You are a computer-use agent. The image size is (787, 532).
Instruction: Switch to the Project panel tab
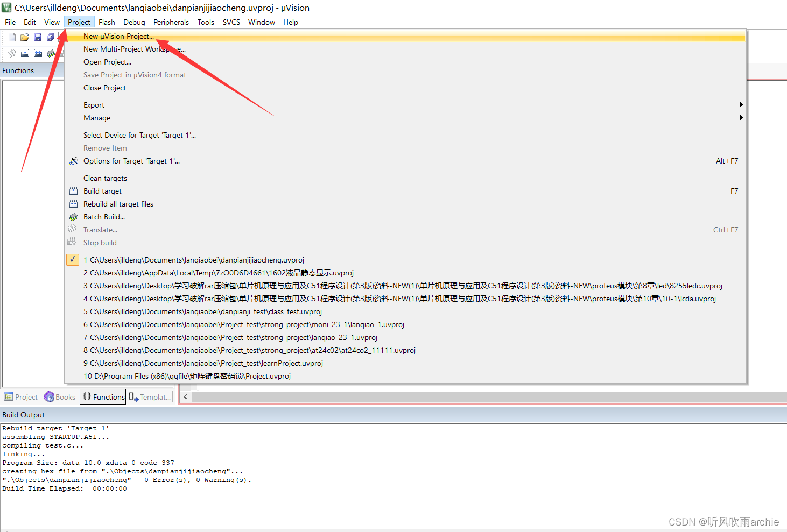pyautogui.click(x=21, y=397)
